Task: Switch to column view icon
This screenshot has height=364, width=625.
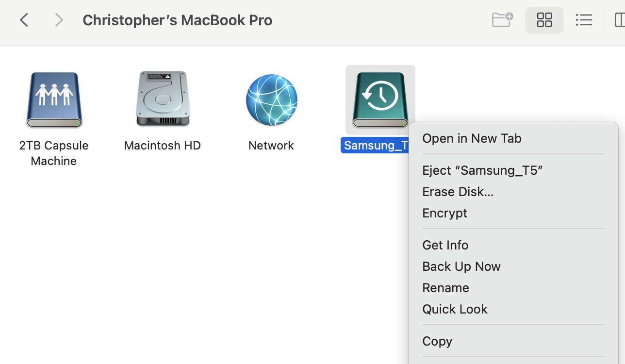Action: point(619,20)
